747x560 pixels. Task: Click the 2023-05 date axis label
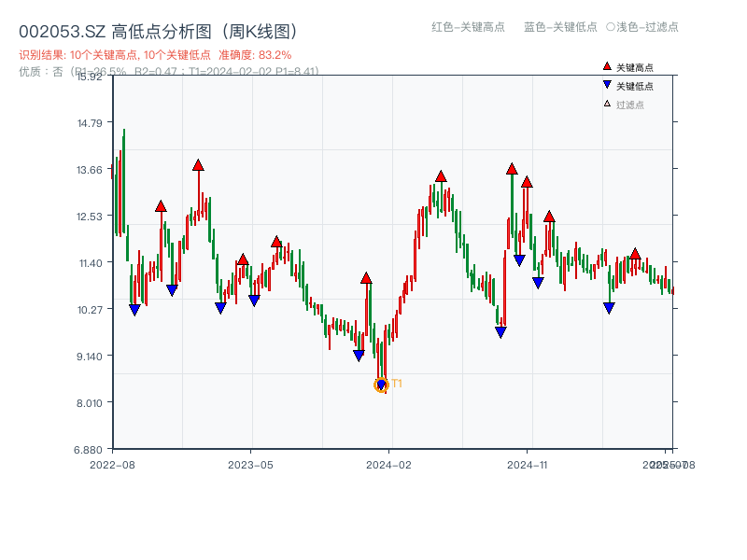(x=250, y=465)
